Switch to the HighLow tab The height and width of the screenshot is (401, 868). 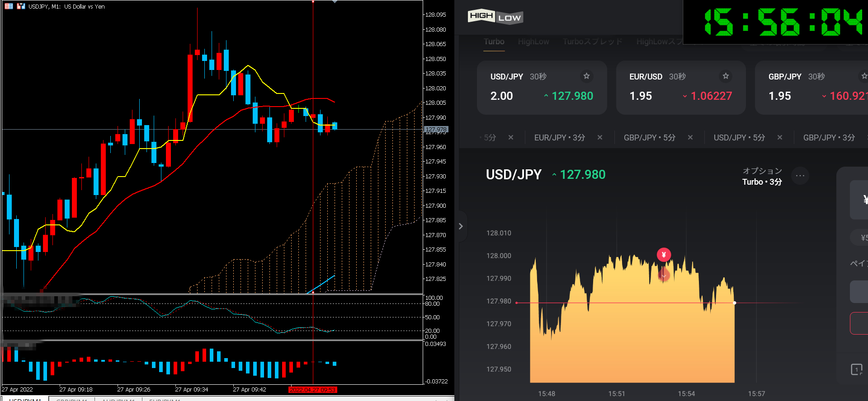click(533, 42)
